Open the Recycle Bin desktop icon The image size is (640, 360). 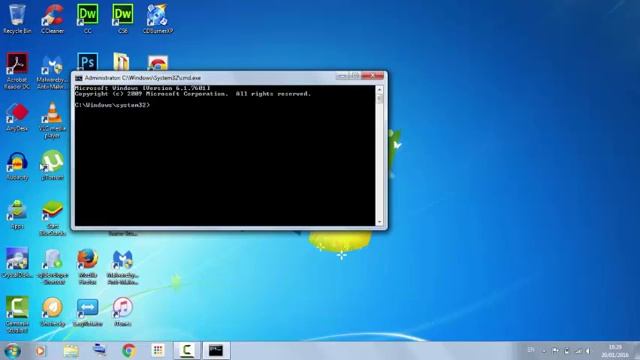(17, 18)
